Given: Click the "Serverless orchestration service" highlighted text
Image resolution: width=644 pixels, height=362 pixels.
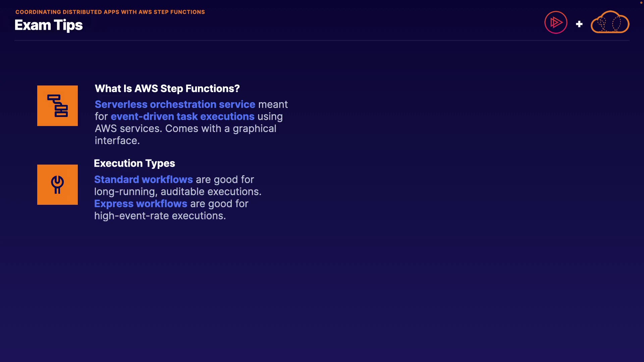Looking at the screenshot, I should [175, 104].
